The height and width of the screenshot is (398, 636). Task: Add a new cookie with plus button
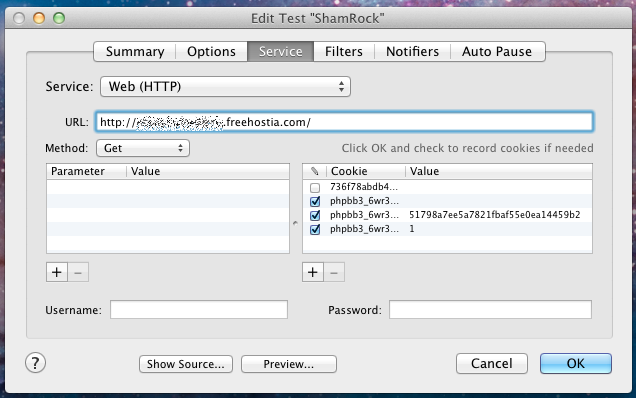313,272
